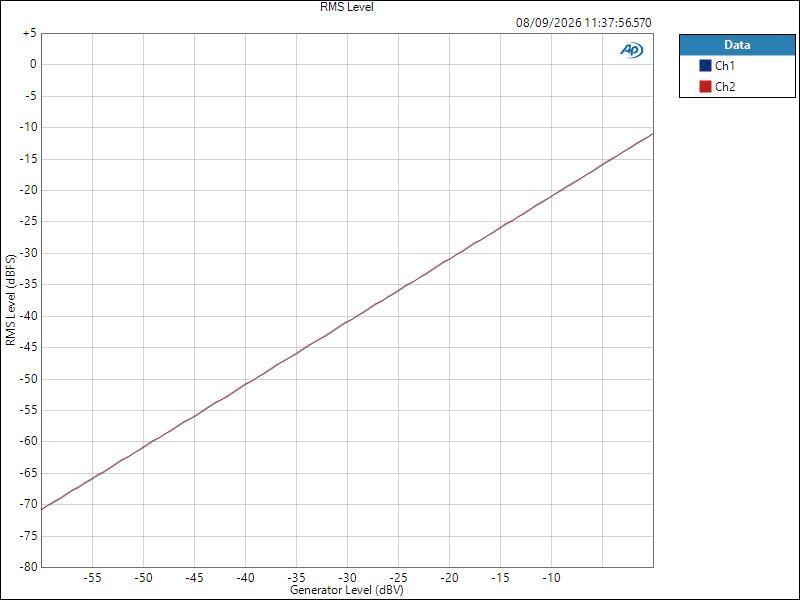Click the -60 value on the vertical axis
This screenshot has width=800, height=600.
(x=28, y=441)
